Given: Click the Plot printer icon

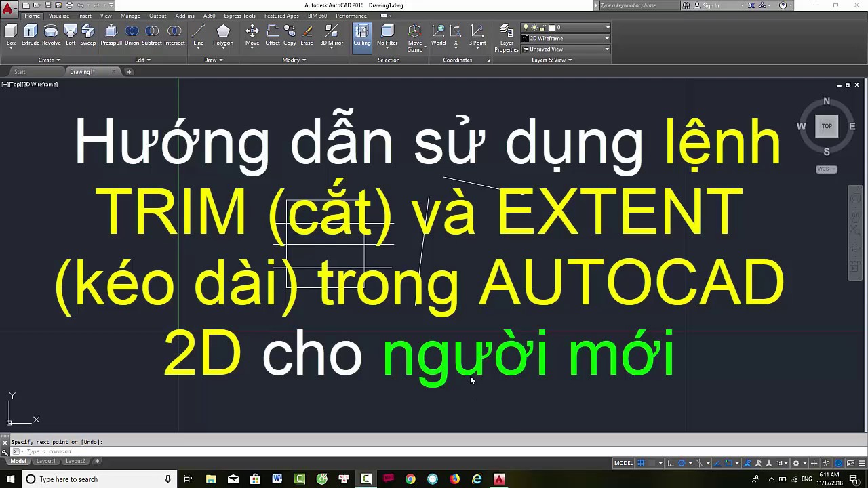Looking at the screenshot, I should (69, 5).
